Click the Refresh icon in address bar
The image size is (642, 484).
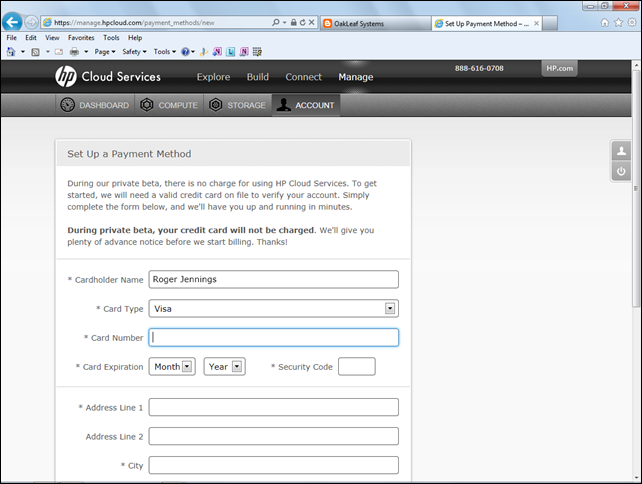(303, 23)
